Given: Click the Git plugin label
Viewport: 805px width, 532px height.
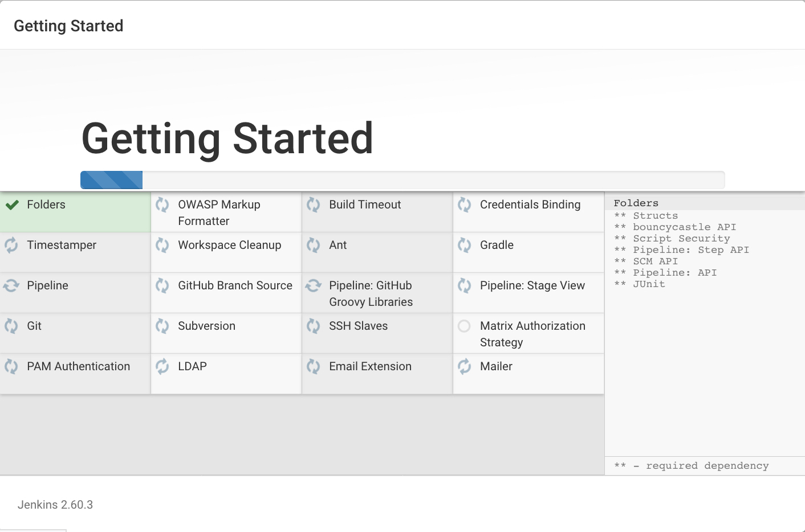Looking at the screenshot, I should coord(34,326).
